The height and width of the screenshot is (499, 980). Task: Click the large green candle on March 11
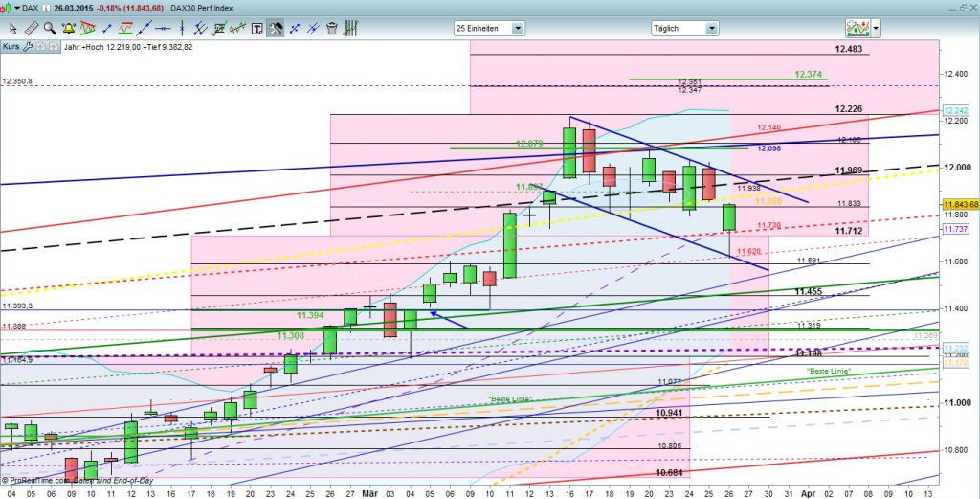tap(509, 245)
